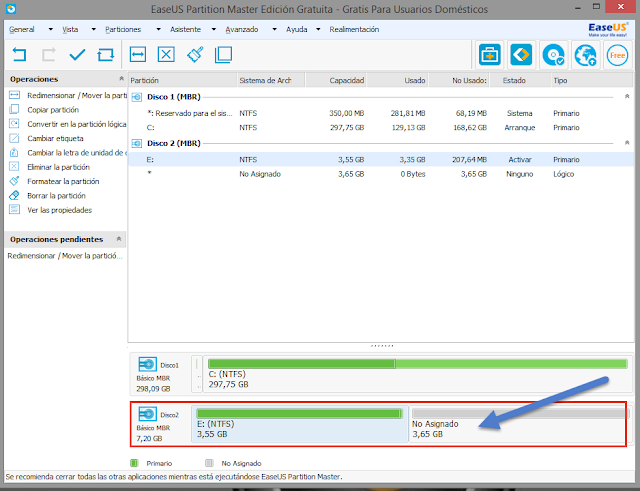
Task: Click the Copy partition toolbar icon
Action: (x=223, y=54)
